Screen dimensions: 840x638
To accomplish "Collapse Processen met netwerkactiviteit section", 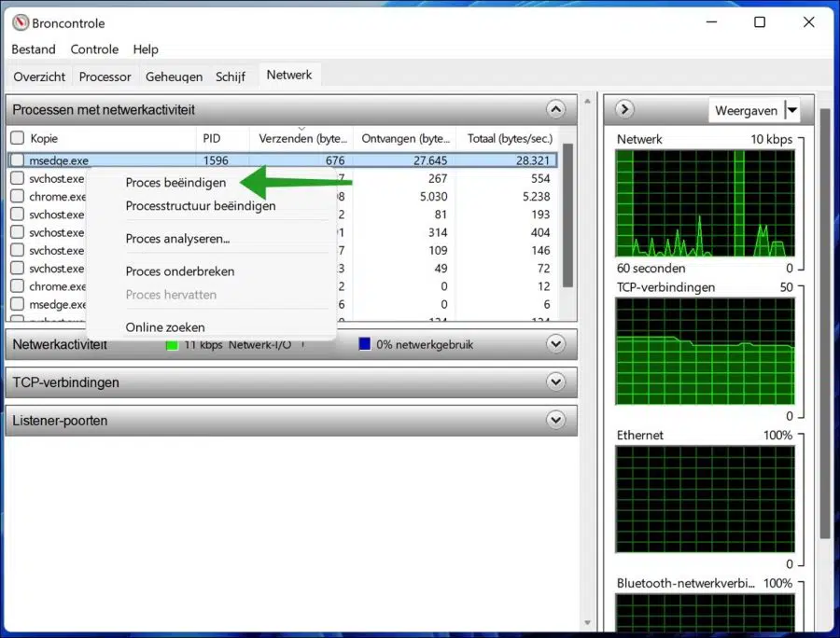I will [x=555, y=110].
